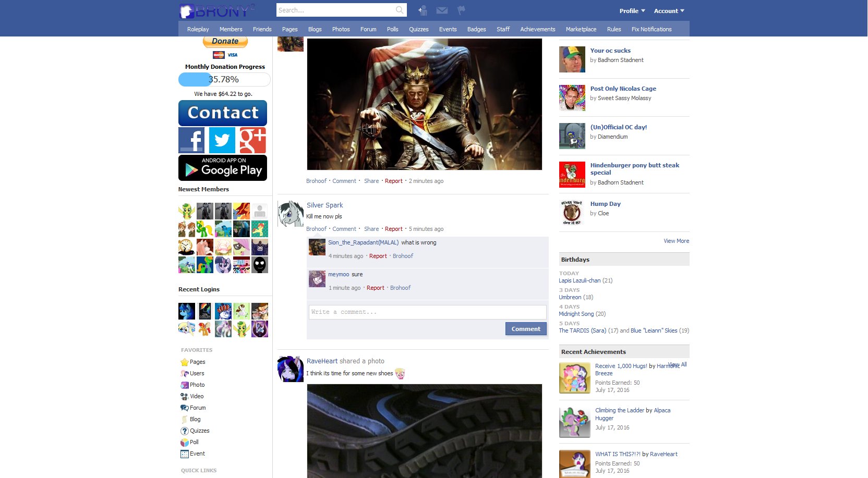Click the Contact button
Screen dimensions: 868x478
pyautogui.click(x=223, y=113)
